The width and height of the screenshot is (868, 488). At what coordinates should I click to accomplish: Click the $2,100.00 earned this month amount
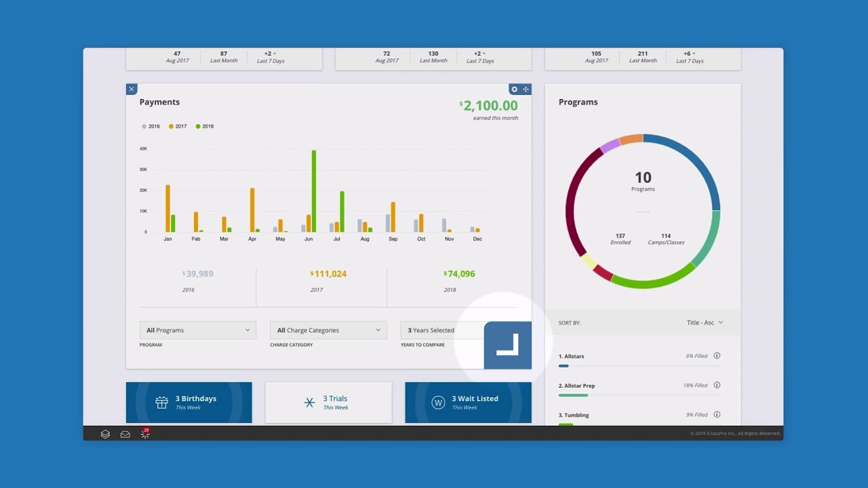pyautogui.click(x=488, y=106)
